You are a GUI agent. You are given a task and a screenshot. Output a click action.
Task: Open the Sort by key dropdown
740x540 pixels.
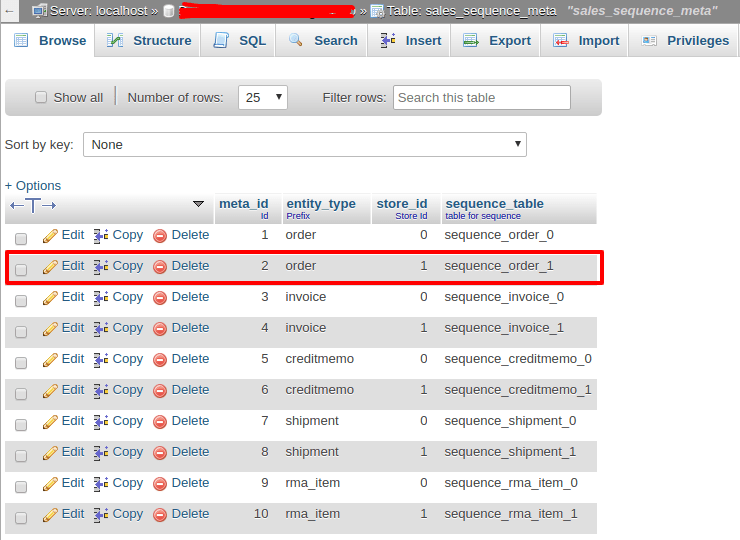(305, 144)
